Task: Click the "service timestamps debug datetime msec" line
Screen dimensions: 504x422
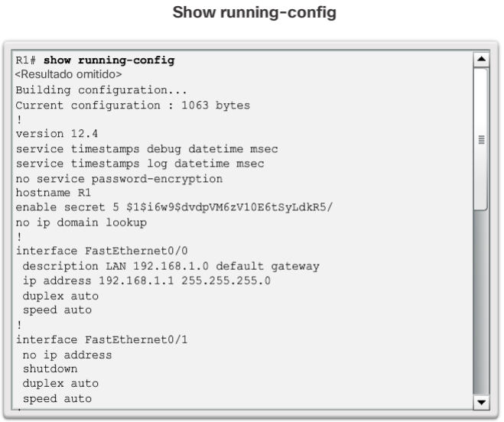Action: click(x=147, y=148)
